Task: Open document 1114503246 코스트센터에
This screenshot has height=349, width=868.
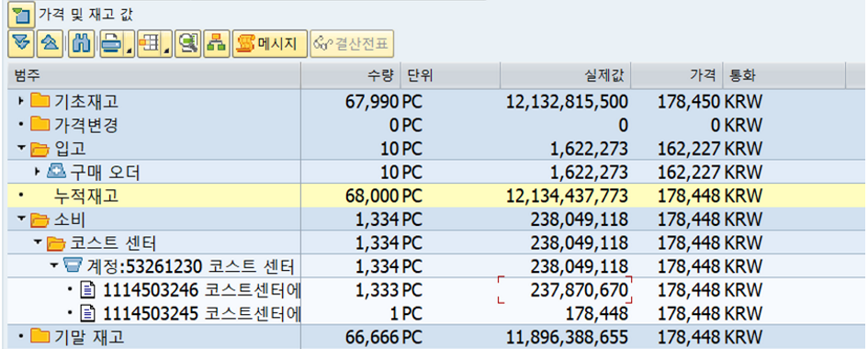Action: point(202,289)
